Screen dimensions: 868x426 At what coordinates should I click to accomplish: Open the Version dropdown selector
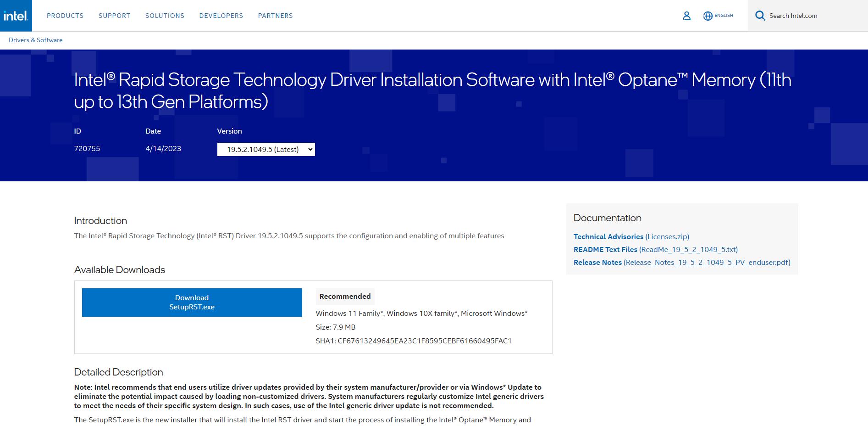point(266,149)
